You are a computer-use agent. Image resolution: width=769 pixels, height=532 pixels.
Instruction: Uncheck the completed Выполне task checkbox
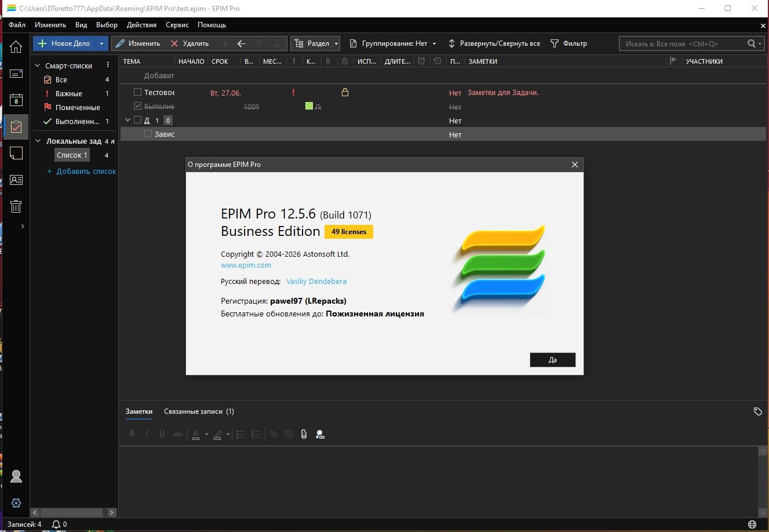click(137, 106)
